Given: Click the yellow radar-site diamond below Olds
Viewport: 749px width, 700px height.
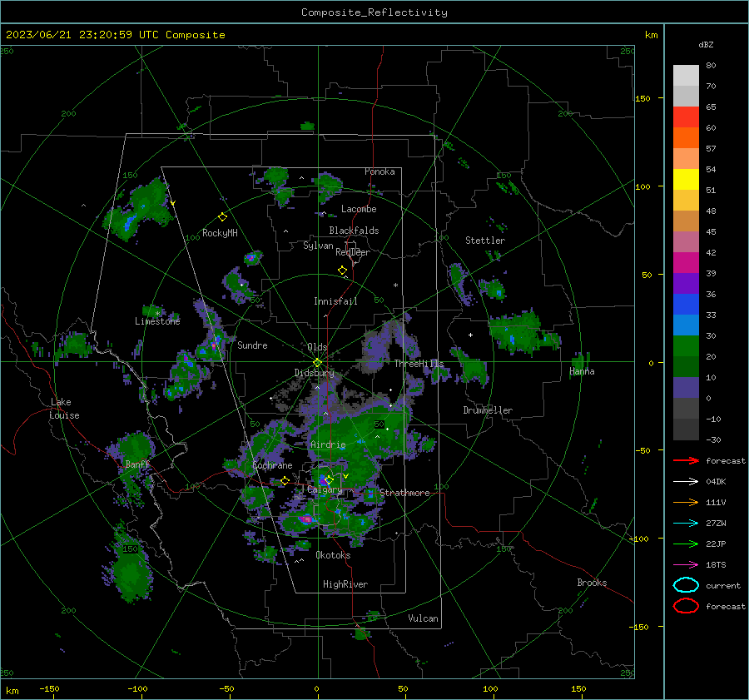Looking at the screenshot, I should point(317,363).
